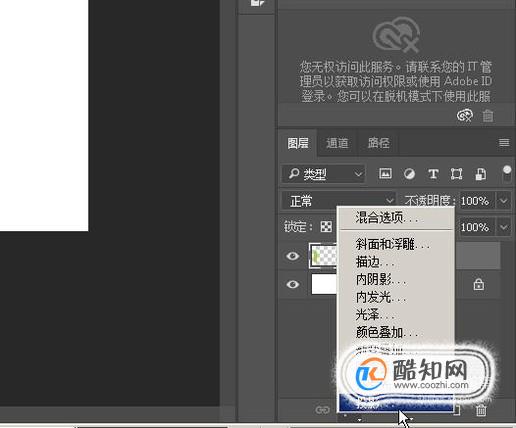The width and height of the screenshot is (516, 428).
Task: Hide the top transparent layer
Action: click(x=293, y=256)
